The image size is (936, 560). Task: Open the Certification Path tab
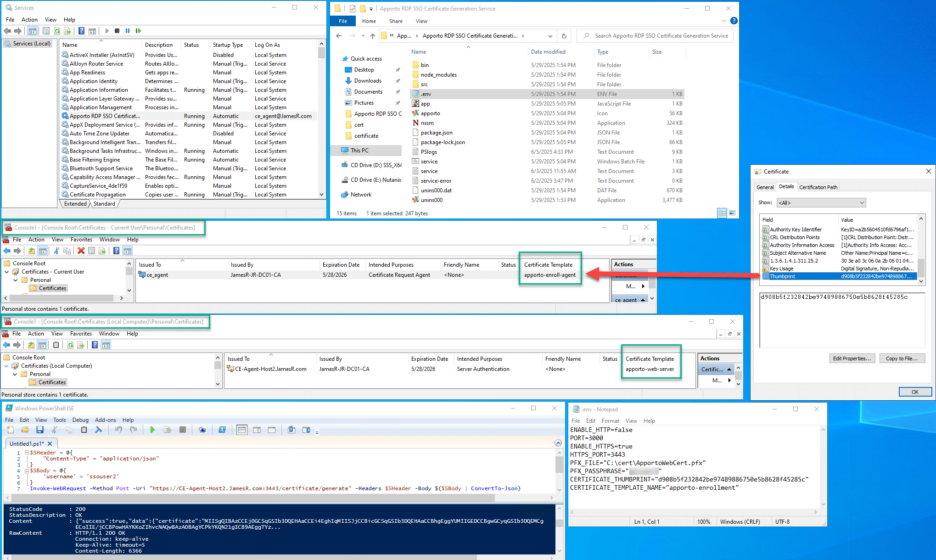coord(818,187)
